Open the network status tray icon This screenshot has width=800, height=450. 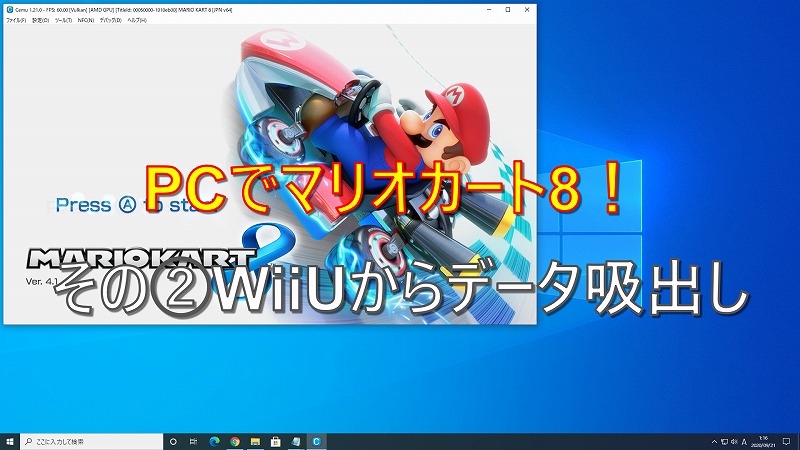[724, 442]
